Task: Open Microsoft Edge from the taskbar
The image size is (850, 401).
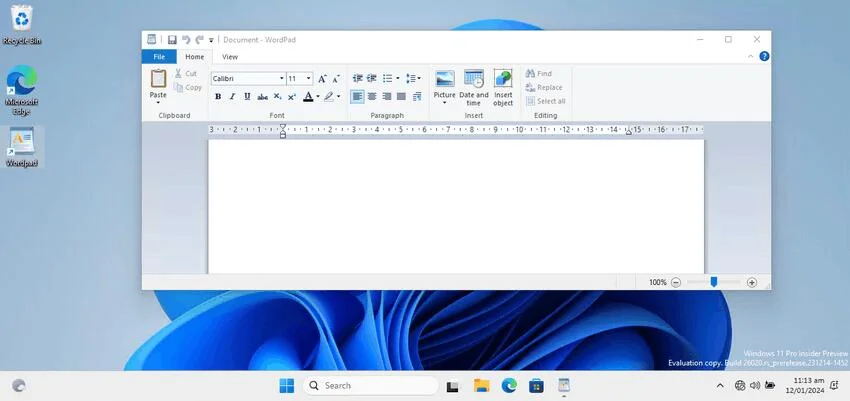Action: coord(508,385)
